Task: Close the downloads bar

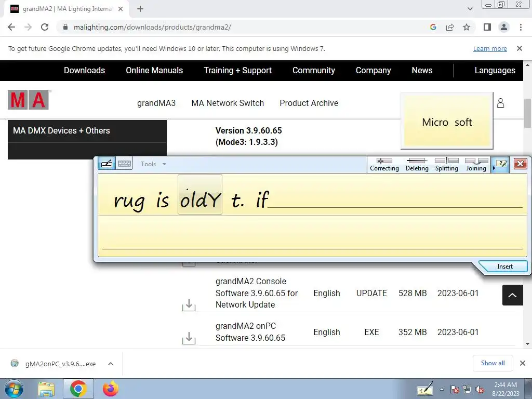Action: coord(523,363)
